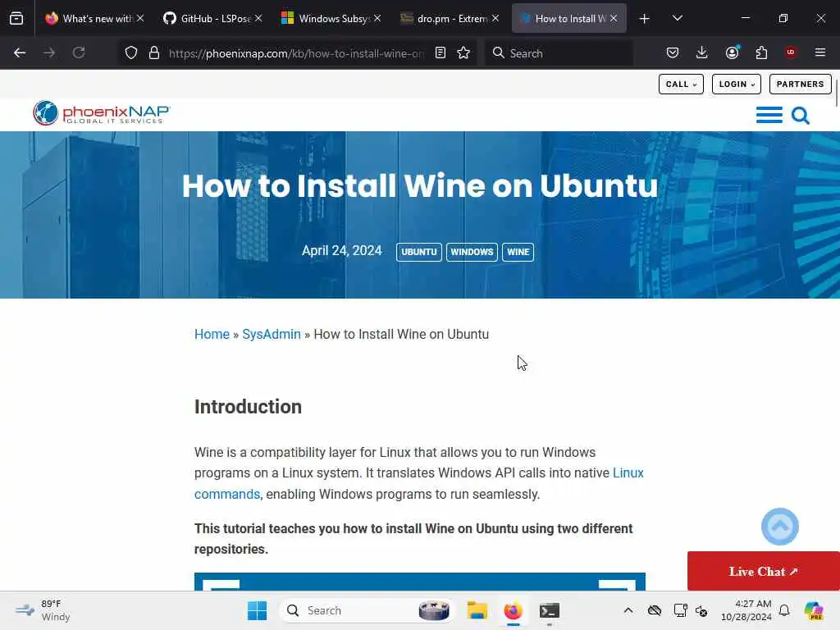Click the Introduction heading

pos(248,407)
